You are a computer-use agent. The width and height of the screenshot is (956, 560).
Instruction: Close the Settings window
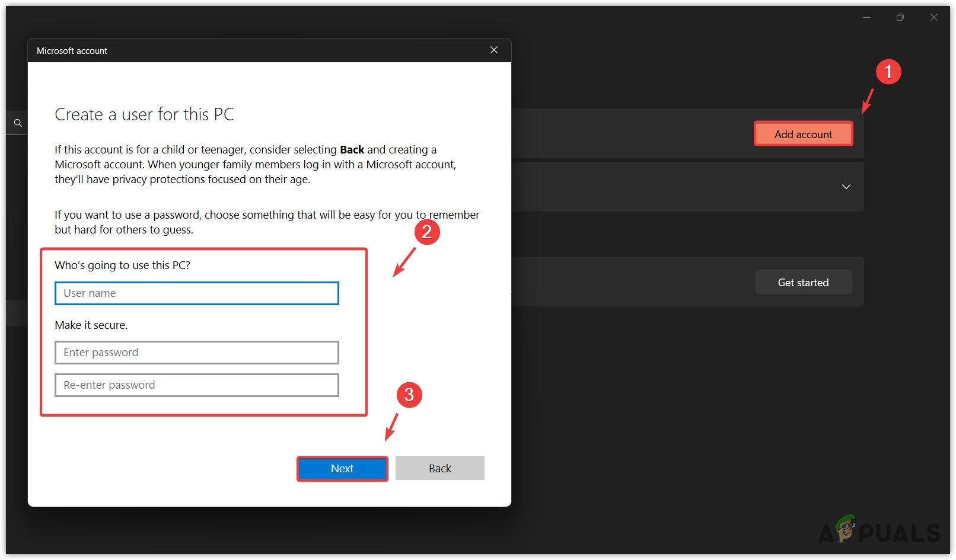point(933,17)
